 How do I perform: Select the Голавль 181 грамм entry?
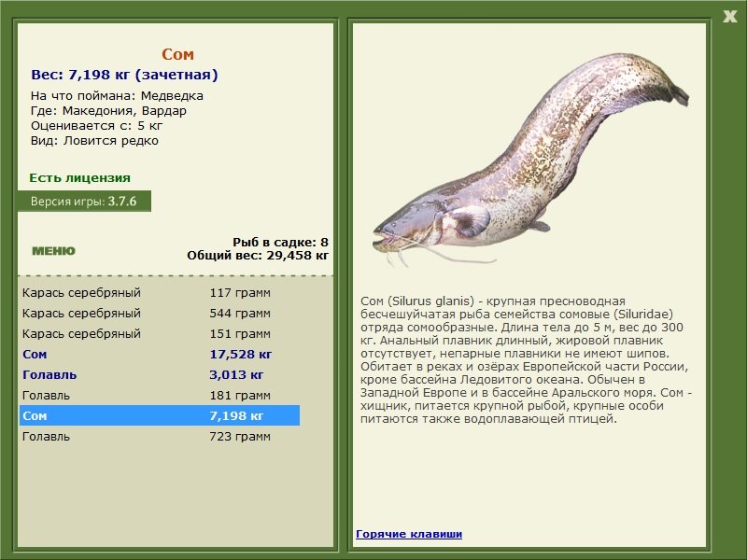[160, 395]
